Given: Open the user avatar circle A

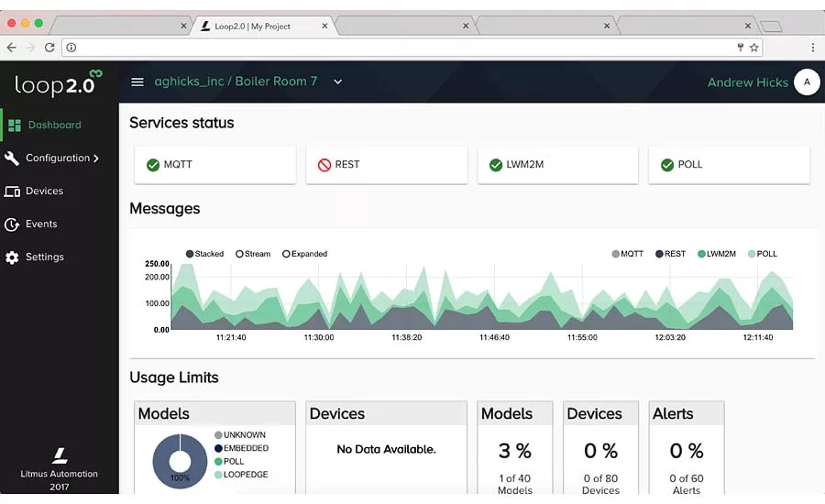Looking at the screenshot, I should click(x=807, y=82).
